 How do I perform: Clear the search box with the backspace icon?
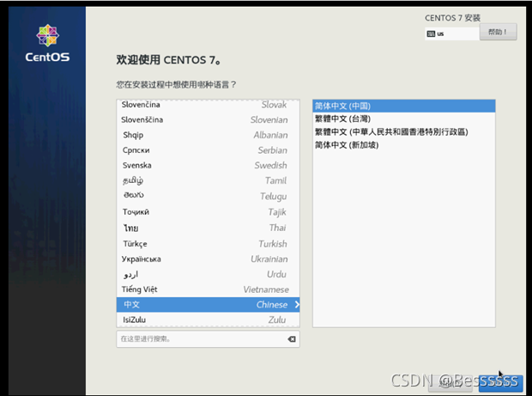click(x=292, y=339)
